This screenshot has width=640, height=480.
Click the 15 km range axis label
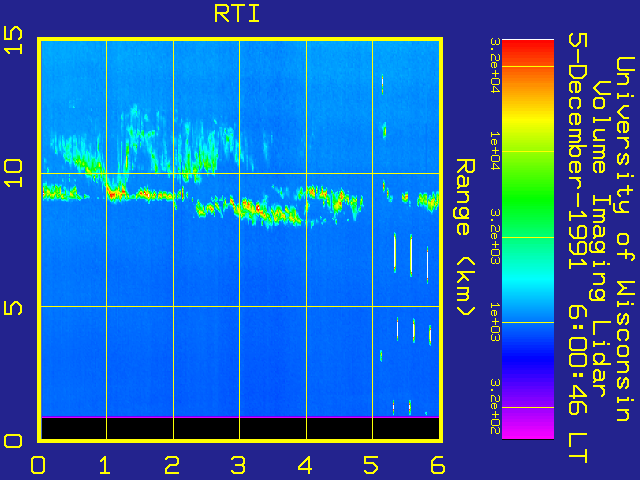pyautogui.click(x=13, y=40)
